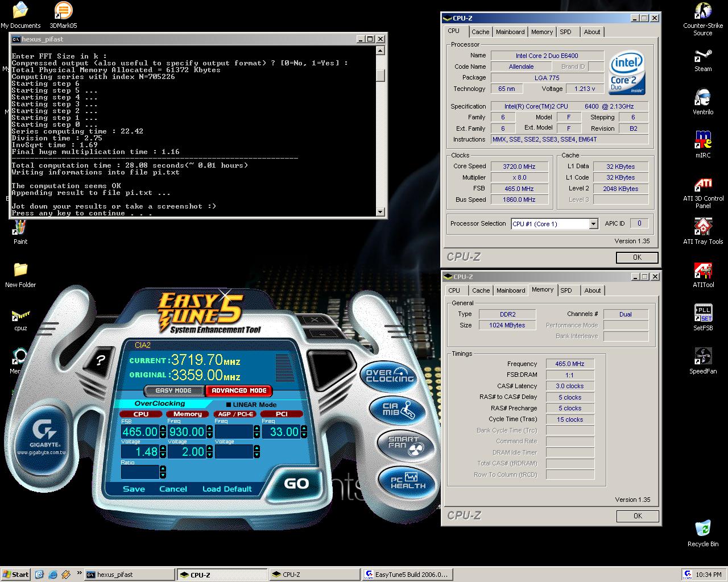Click Load Default in EasyTune5
Screen dimensions: 728x582
[227, 489]
